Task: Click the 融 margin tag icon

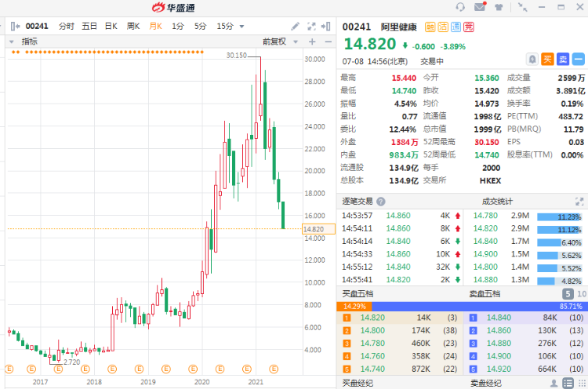Action: 430,27
